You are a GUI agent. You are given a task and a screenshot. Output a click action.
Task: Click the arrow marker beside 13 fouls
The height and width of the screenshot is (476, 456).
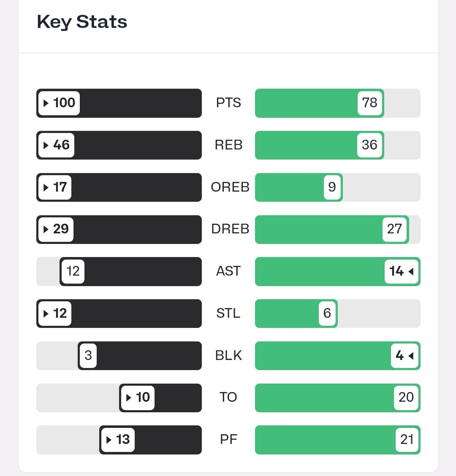pyautogui.click(x=109, y=440)
